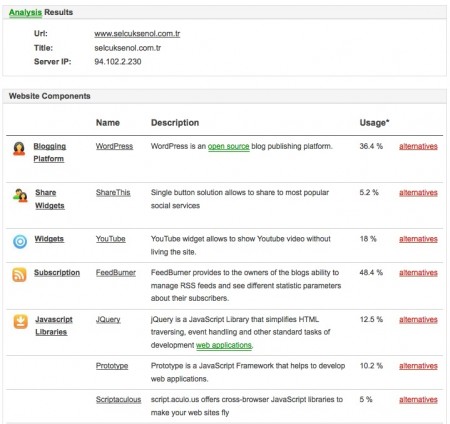Viewport: 450px width, 424px height.
Task: Click the Javascript Libraries download icon
Action: 21,322
